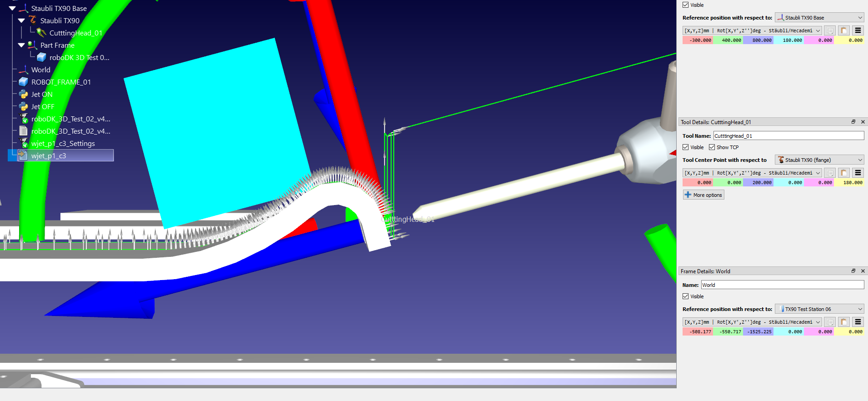Click the Python icon beside Jet OFF

(24, 107)
